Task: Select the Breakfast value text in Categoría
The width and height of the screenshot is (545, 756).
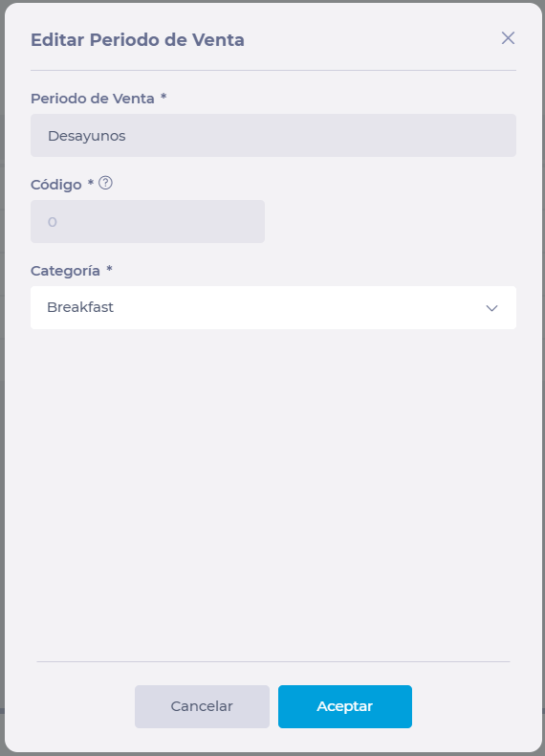Action: pos(80,307)
